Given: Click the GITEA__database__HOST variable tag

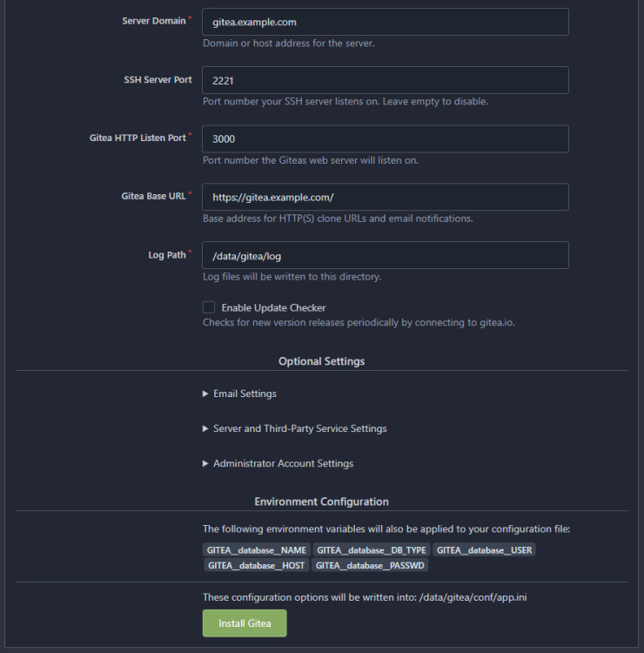Looking at the screenshot, I should (x=257, y=565).
